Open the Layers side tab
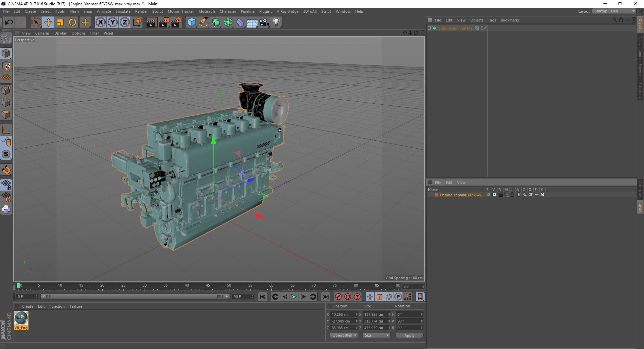644x349 pixels. coord(640,207)
